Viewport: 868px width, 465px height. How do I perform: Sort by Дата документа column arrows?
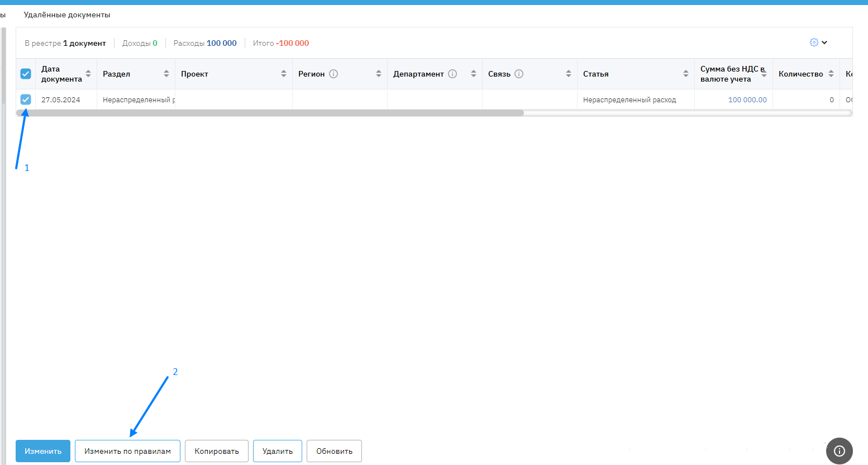88,74
